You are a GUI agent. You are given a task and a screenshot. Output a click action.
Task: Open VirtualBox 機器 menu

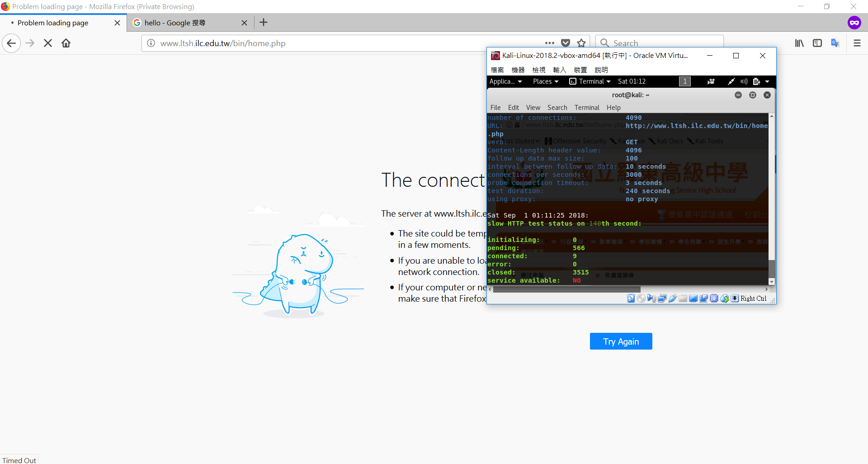518,70
